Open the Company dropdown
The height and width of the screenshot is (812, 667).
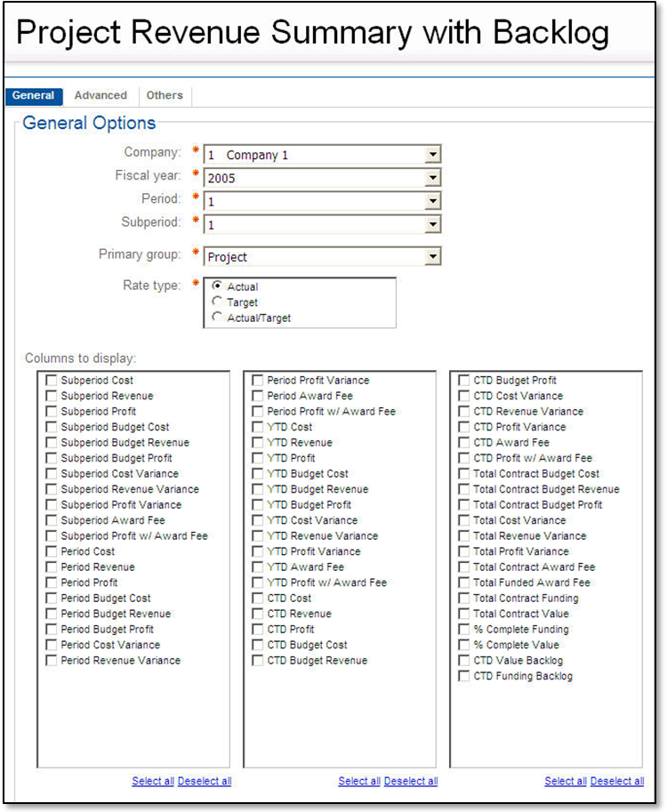click(x=432, y=155)
